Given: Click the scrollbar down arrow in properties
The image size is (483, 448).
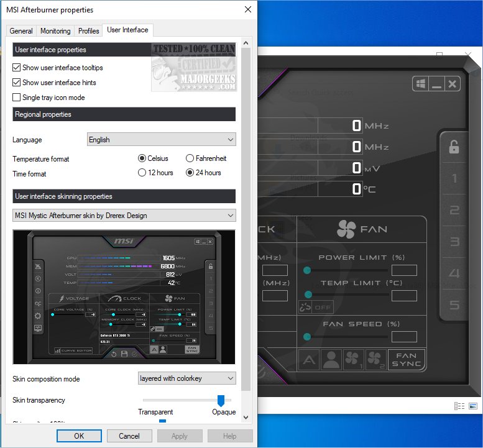Looking at the screenshot, I should 246,418.
